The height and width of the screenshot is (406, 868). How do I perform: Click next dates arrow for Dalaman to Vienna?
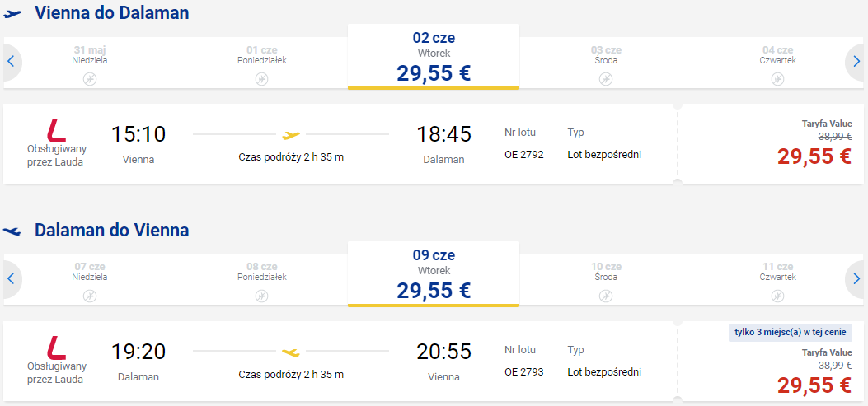[856, 279]
